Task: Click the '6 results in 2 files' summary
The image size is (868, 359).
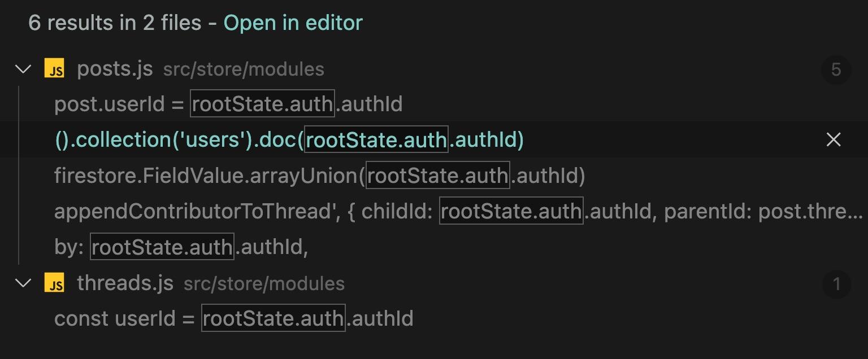Action: tap(115, 23)
